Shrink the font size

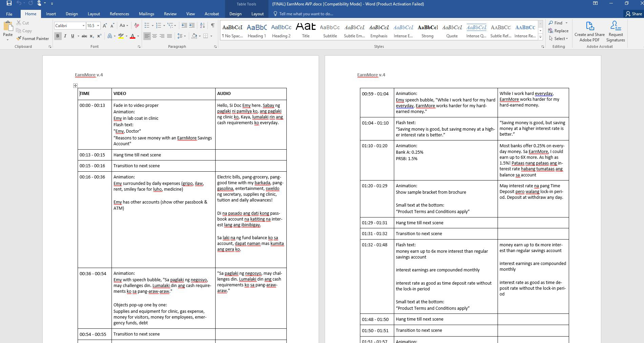(x=113, y=25)
